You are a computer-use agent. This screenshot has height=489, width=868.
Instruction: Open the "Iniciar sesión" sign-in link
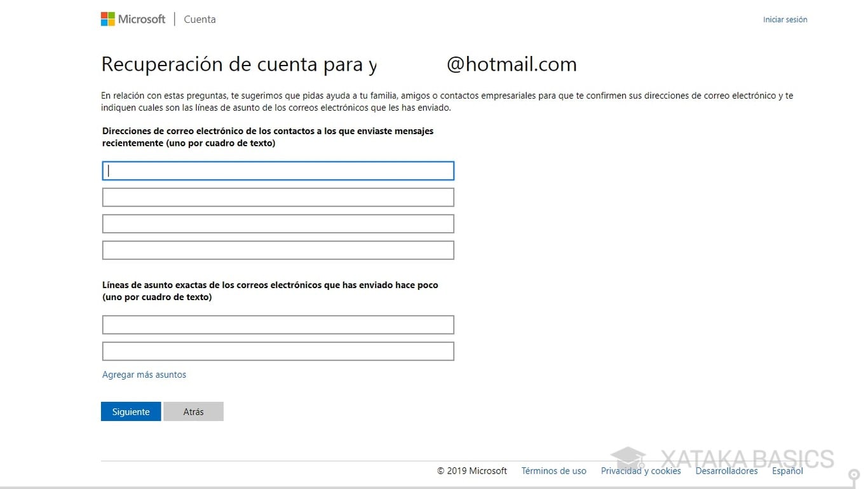(x=785, y=19)
